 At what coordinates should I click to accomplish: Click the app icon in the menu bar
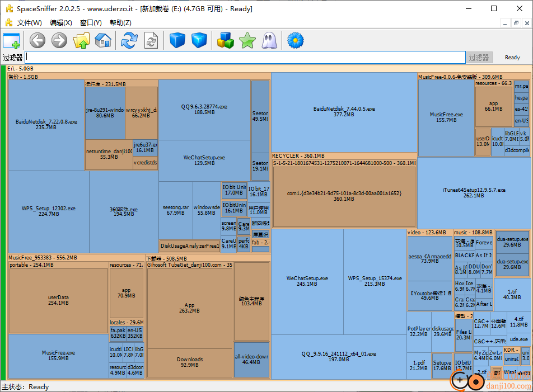[x=9, y=23]
